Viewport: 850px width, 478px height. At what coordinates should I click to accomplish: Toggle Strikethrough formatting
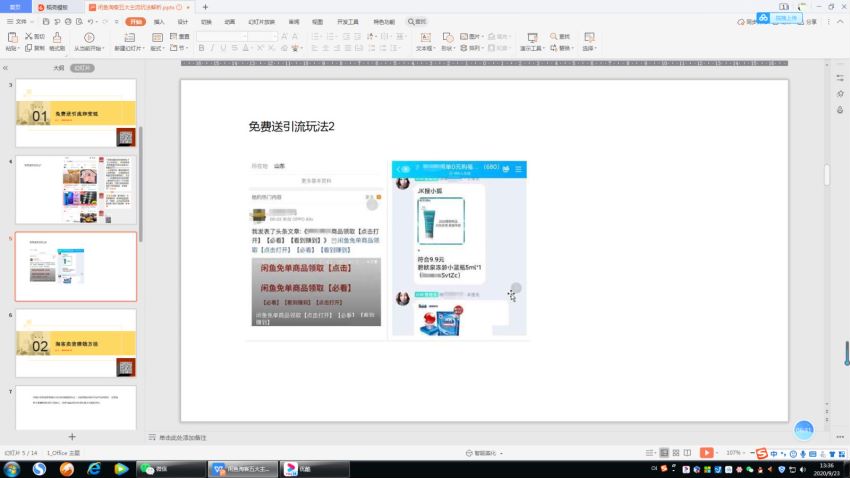tap(235, 48)
